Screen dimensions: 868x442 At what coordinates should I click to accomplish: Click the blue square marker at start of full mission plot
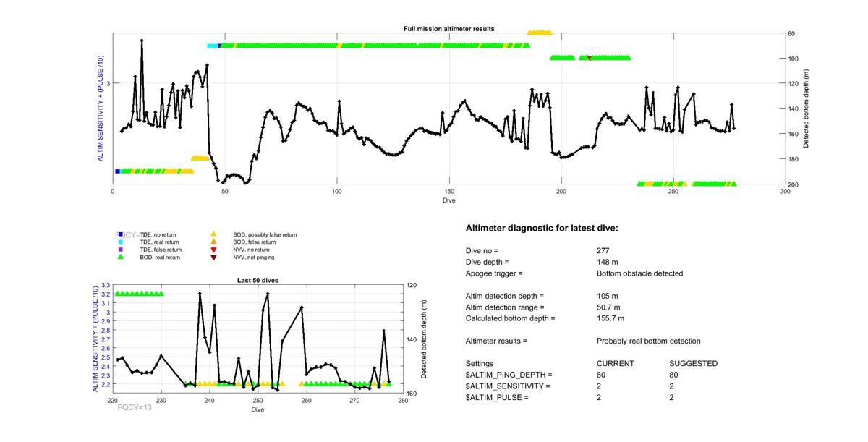(x=117, y=171)
